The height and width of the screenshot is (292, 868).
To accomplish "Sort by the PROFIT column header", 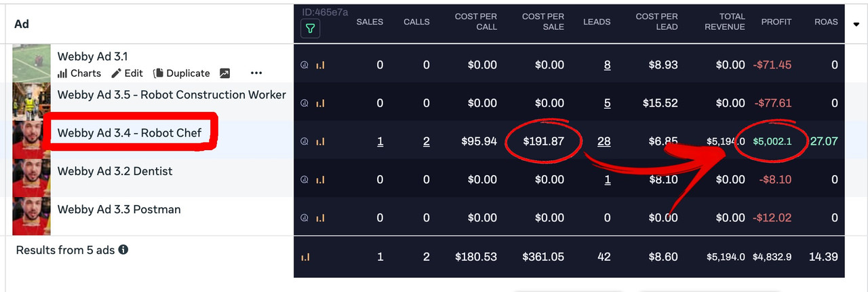I will (x=776, y=22).
